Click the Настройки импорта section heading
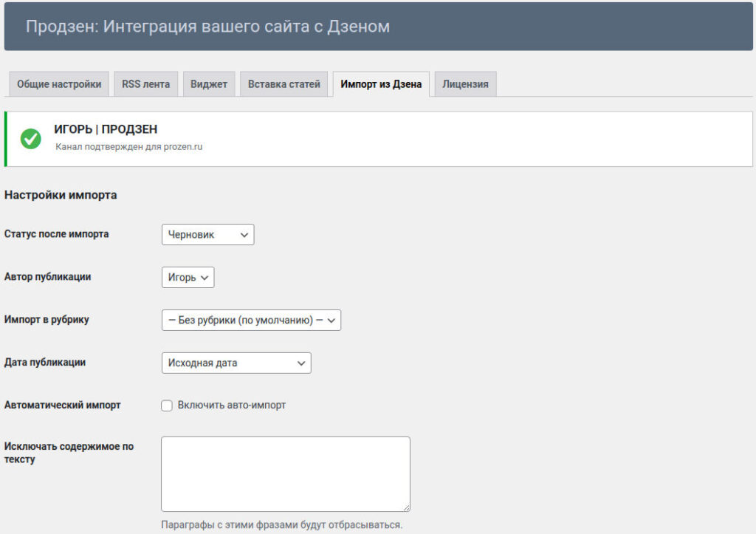The image size is (756, 534). pyautogui.click(x=61, y=196)
